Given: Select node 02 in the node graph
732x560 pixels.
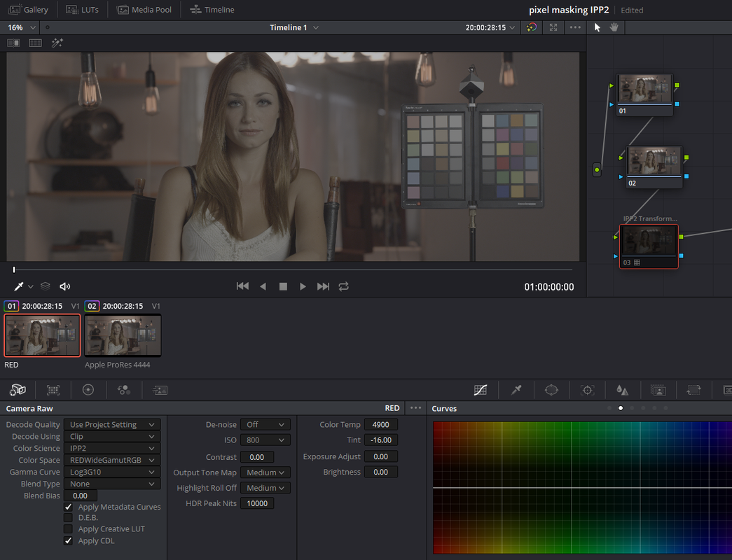Looking at the screenshot, I should 654,167.
